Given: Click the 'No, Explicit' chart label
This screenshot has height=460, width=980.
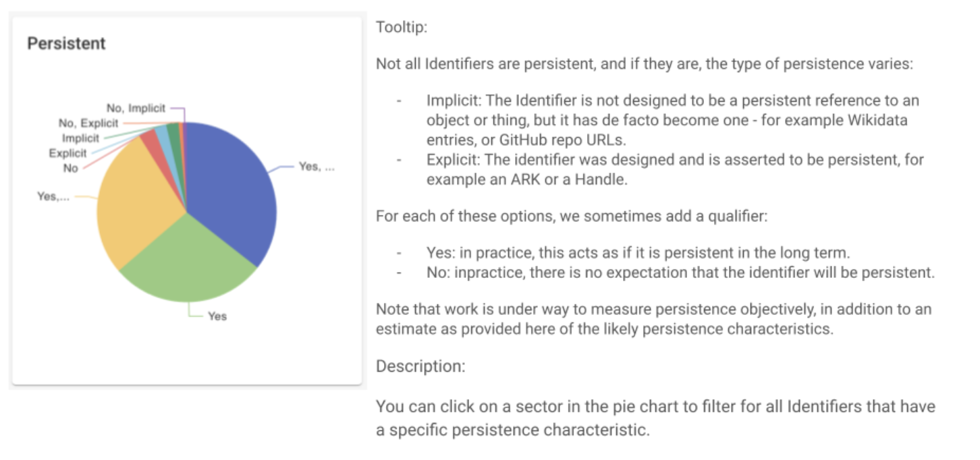Looking at the screenshot, I should coord(88,123).
